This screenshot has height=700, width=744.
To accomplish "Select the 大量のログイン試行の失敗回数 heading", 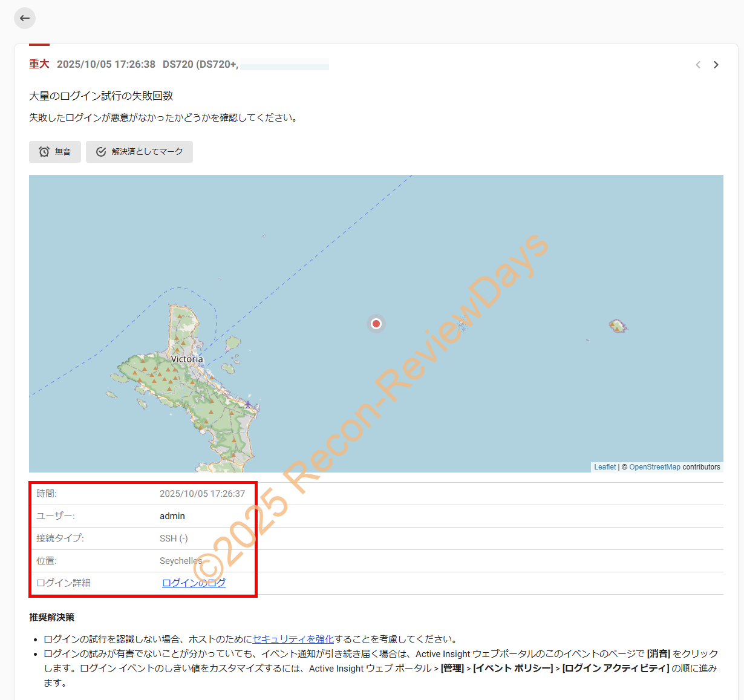I will point(101,96).
